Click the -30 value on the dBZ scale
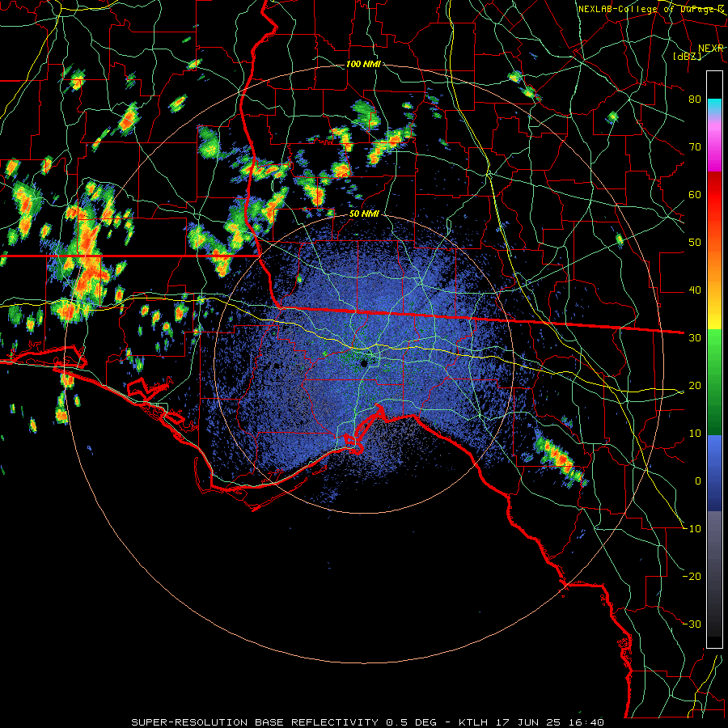The height and width of the screenshot is (728, 728). [692, 624]
